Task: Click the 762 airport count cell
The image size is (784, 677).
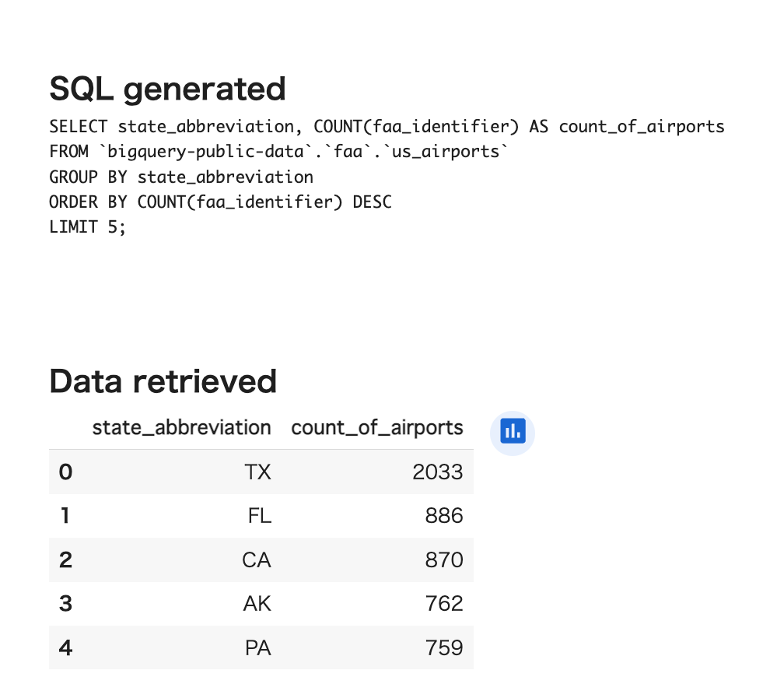Action: (x=444, y=603)
